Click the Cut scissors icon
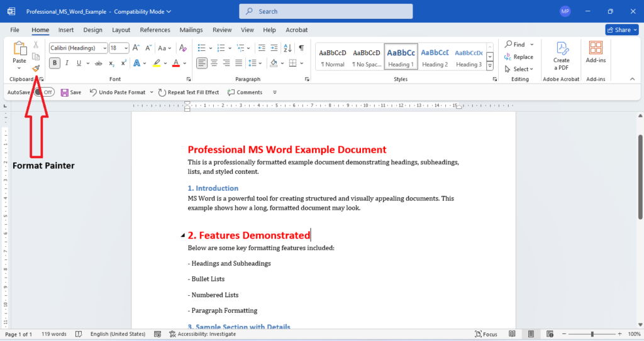Image resolution: width=644 pixels, height=341 pixels. pyautogui.click(x=36, y=45)
